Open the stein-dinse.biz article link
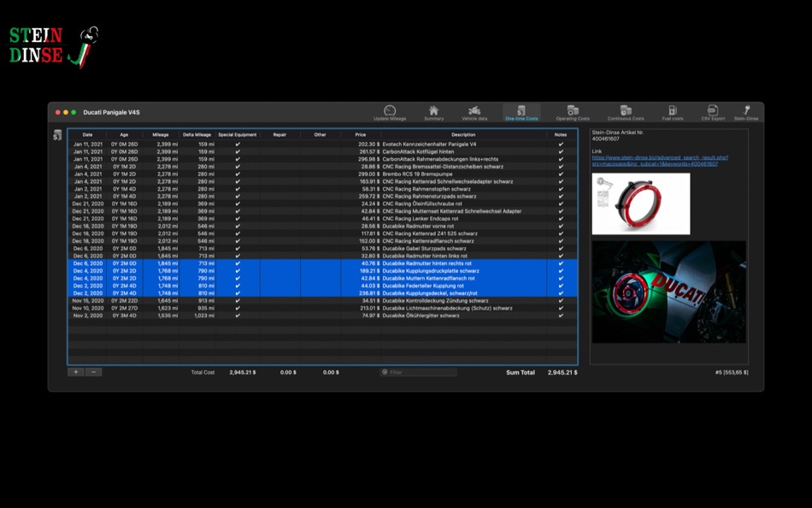The image size is (812, 508). click(x=660, y=161)
